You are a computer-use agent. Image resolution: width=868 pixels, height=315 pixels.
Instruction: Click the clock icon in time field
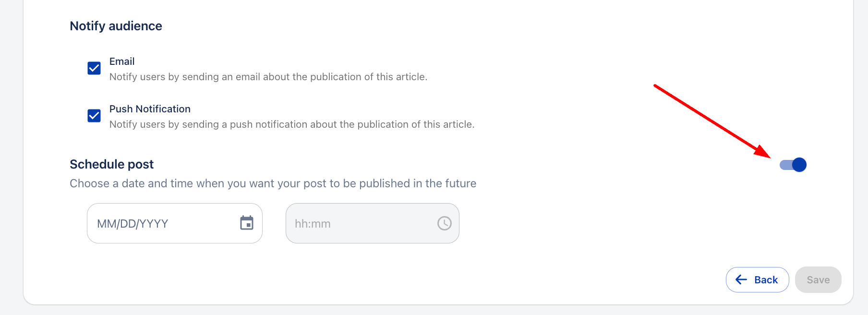(x=444, y=223)
